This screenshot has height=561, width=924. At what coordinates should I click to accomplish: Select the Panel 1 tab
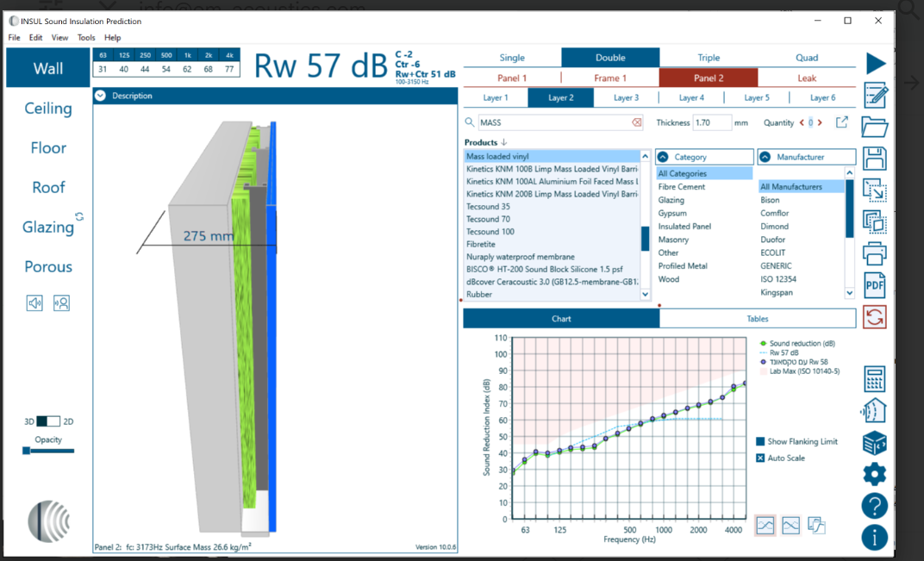click(x=512, y=78)
